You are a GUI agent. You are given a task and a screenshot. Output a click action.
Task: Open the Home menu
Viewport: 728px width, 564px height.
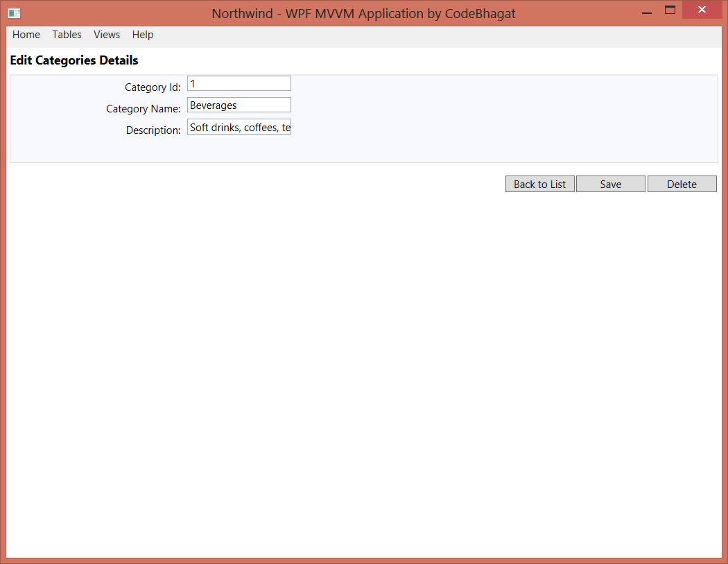(x=26, y=35)
